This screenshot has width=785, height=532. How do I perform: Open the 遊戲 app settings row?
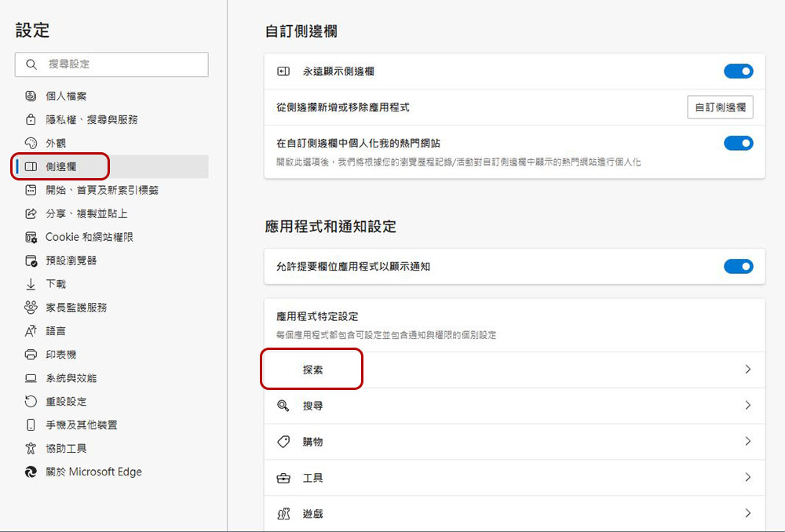[514, 514]
